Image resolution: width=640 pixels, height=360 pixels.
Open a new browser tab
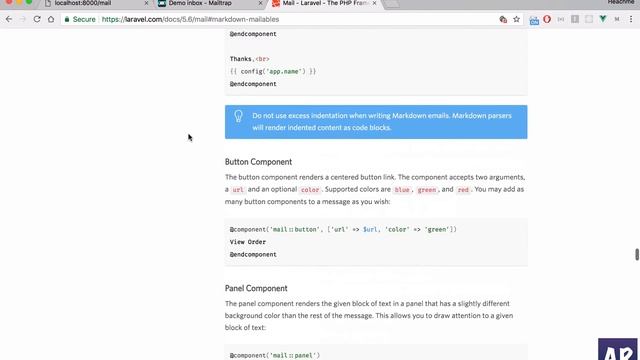(391, 3)
